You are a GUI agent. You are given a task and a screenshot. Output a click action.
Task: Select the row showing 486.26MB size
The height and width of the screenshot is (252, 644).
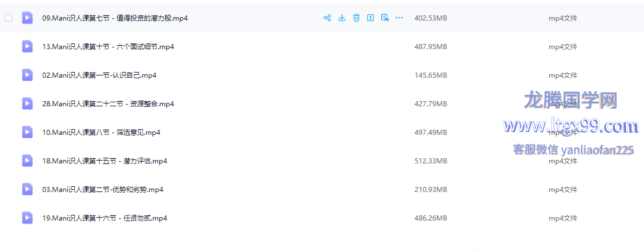[x=430, y=218]
